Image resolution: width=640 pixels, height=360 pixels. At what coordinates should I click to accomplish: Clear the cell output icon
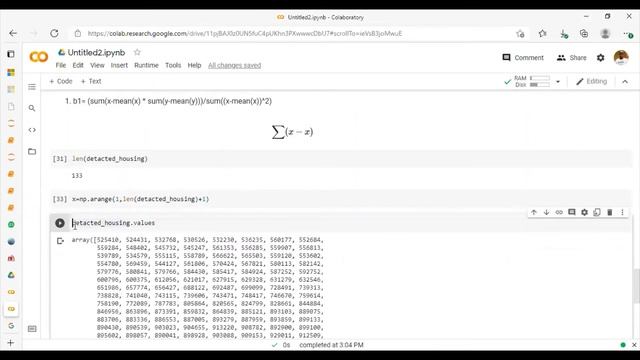coord(60,241)
